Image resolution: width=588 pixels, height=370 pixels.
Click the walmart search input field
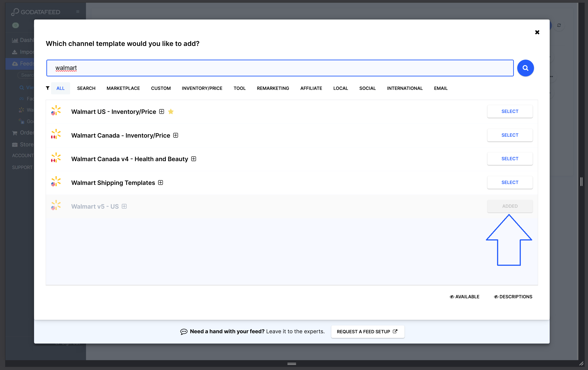(280, 68)
